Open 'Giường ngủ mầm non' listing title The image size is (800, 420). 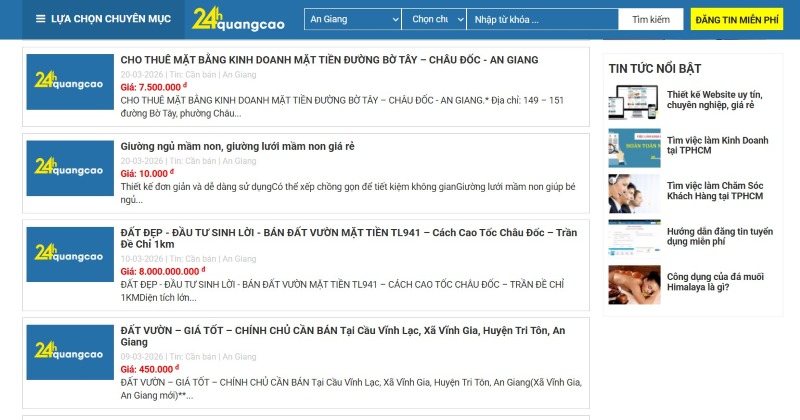pyautogui.click(x=237, y=146)
